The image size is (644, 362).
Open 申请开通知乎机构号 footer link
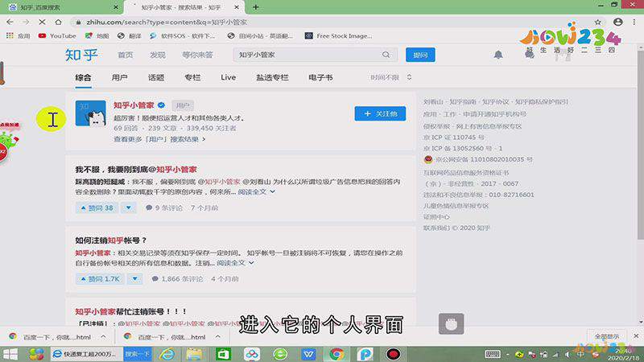click(494, 114)
